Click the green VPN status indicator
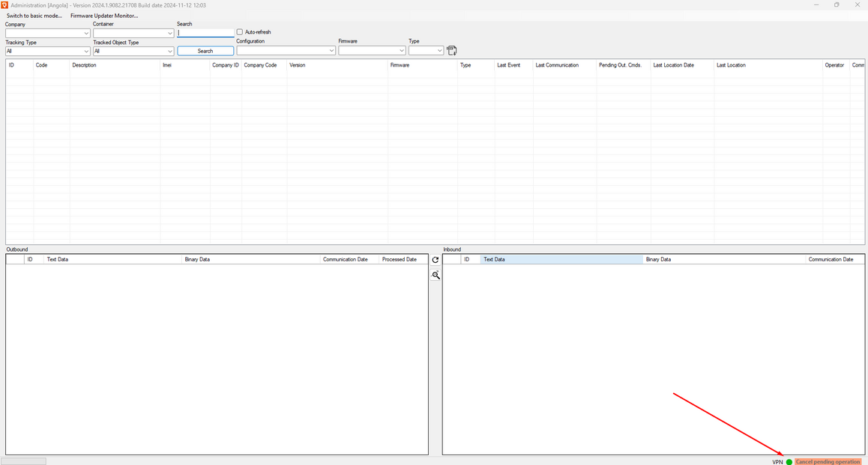 (789, 462)
